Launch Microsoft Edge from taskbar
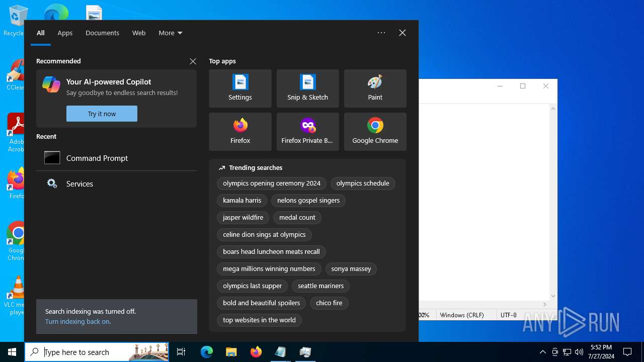644x362 pixels. tap(207, 352)
